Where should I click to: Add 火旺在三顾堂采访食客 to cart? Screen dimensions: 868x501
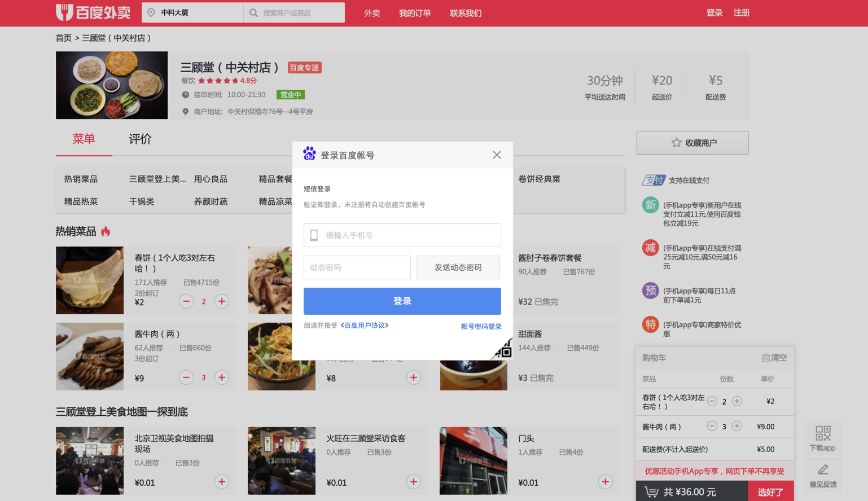[x=414, y=482]
